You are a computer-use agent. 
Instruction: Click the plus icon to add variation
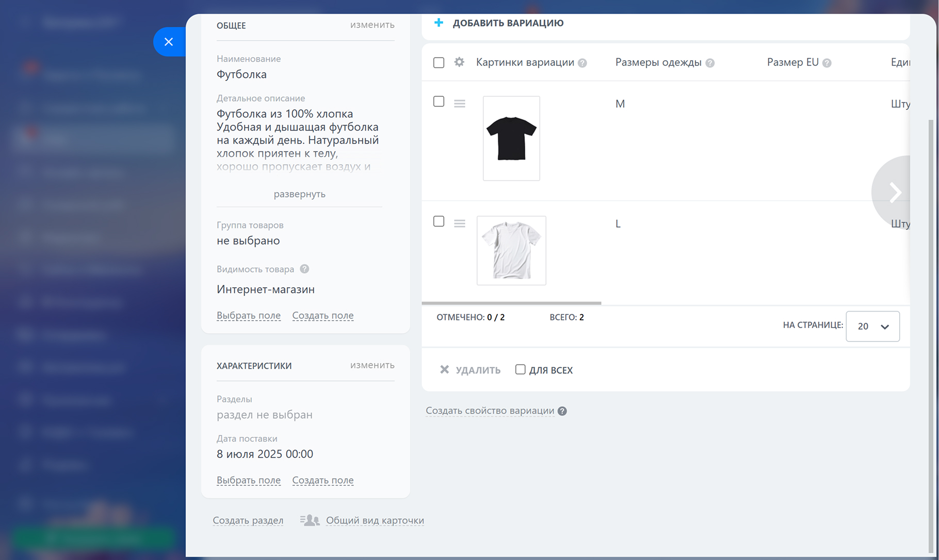[439, 23]
